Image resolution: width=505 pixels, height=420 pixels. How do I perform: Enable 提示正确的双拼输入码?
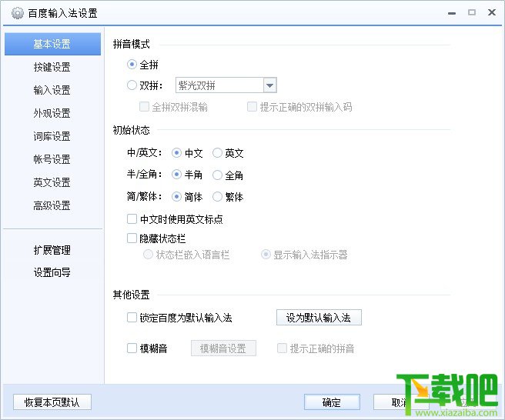(252, 107)
